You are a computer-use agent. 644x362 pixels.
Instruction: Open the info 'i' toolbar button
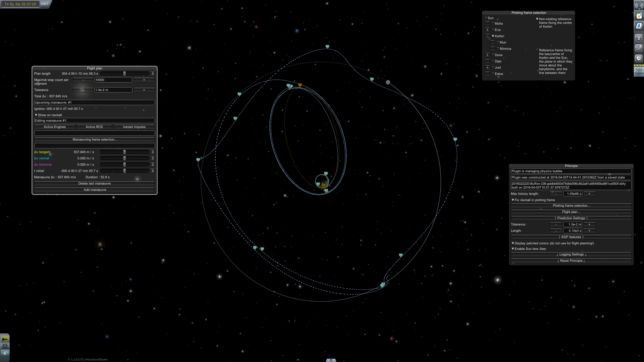(x=639, y=38)
